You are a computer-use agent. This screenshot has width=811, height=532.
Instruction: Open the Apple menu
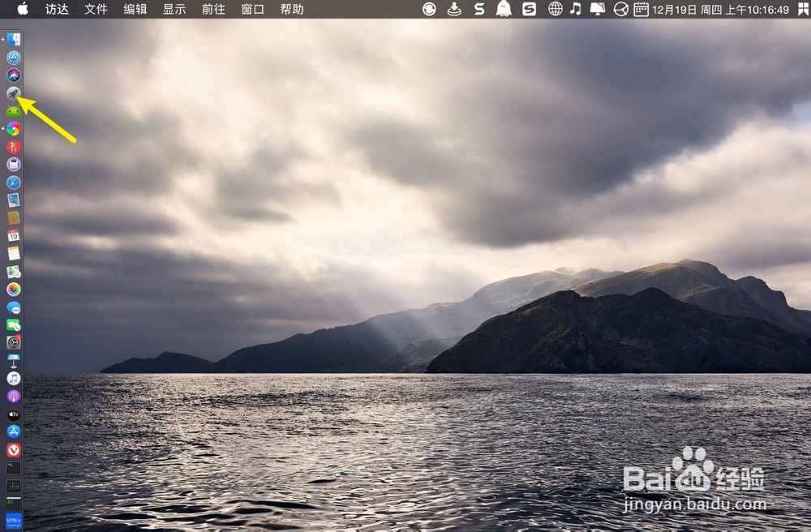(x=22, y=10)
